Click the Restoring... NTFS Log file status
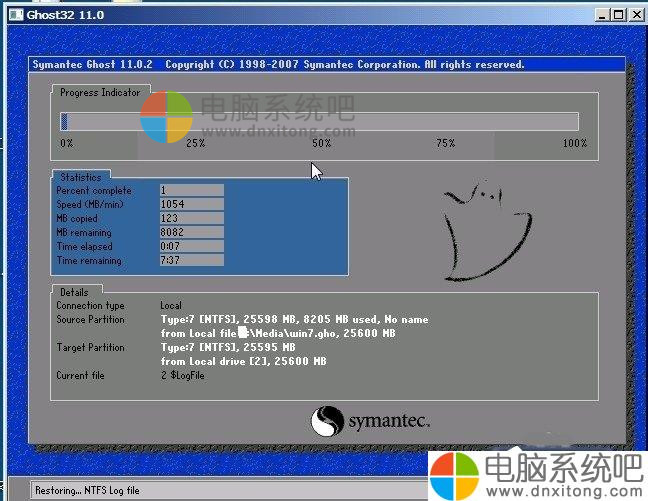Viewport: 648px width, 501px height. [87, 491]
